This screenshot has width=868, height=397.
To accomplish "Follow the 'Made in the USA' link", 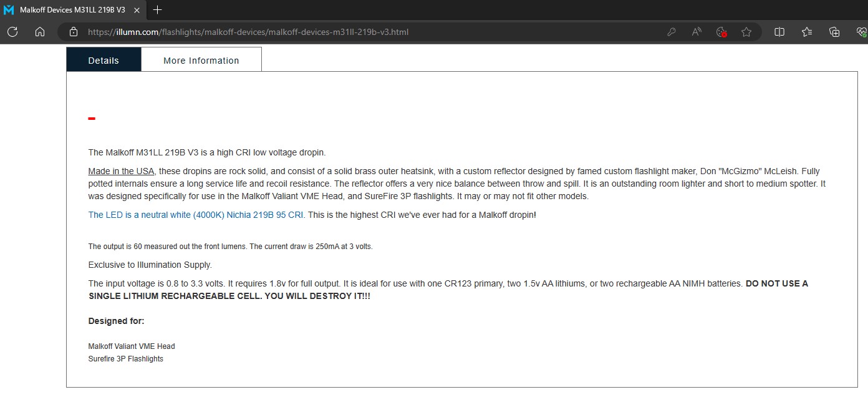I will [122, 171].
